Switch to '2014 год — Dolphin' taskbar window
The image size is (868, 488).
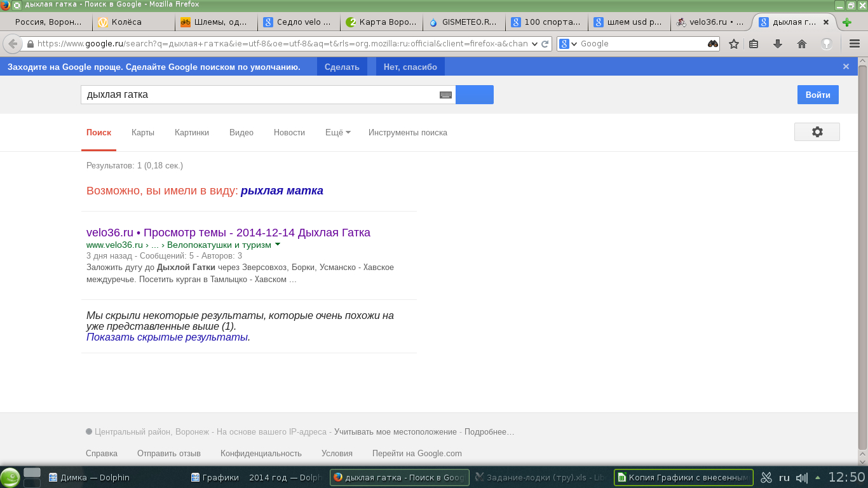coord(285,477)
